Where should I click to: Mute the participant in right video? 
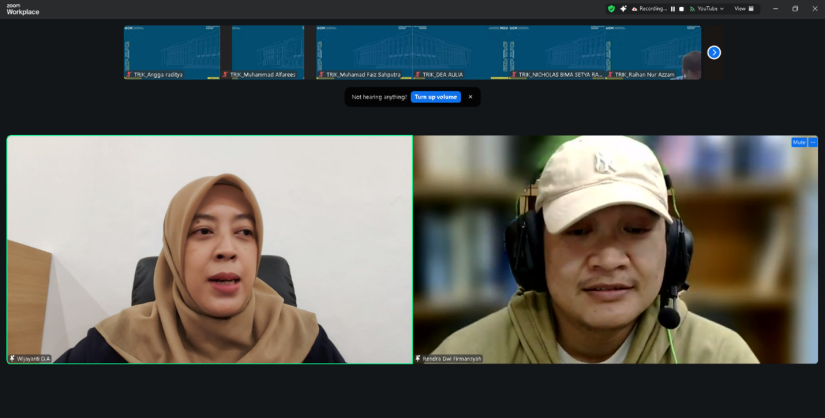click(799, 142)
